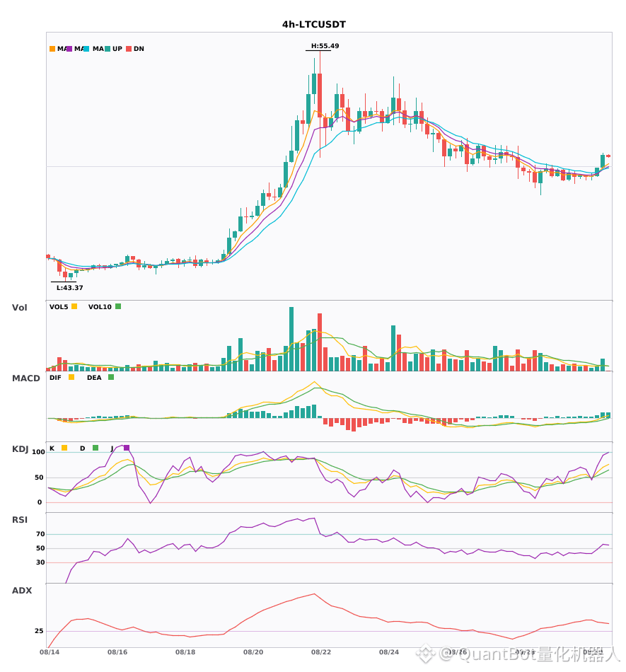Click the 08/14 date label
Screen dimensions: 626x672
click(x=50, y=652)
